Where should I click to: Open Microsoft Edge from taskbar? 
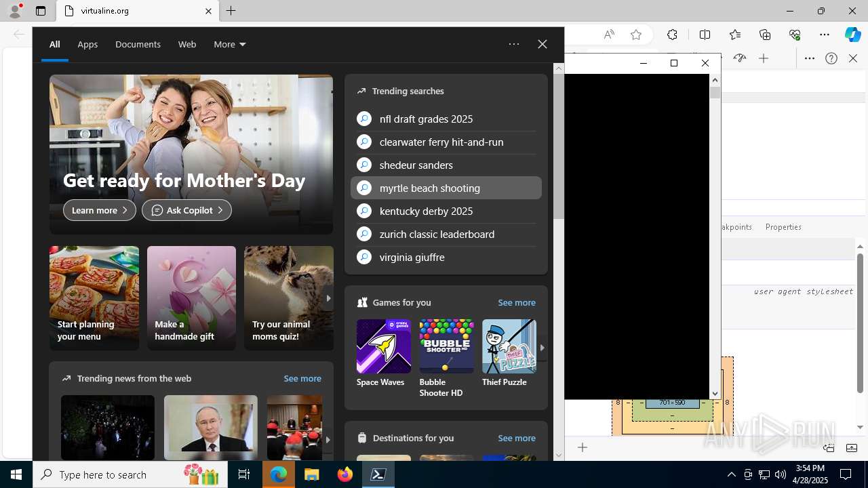coord(279,474)
